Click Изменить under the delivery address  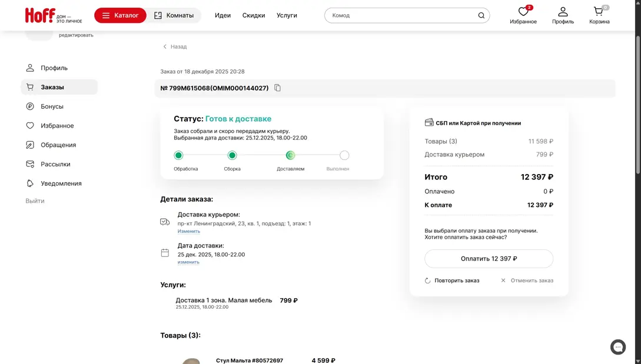point(189,231)
